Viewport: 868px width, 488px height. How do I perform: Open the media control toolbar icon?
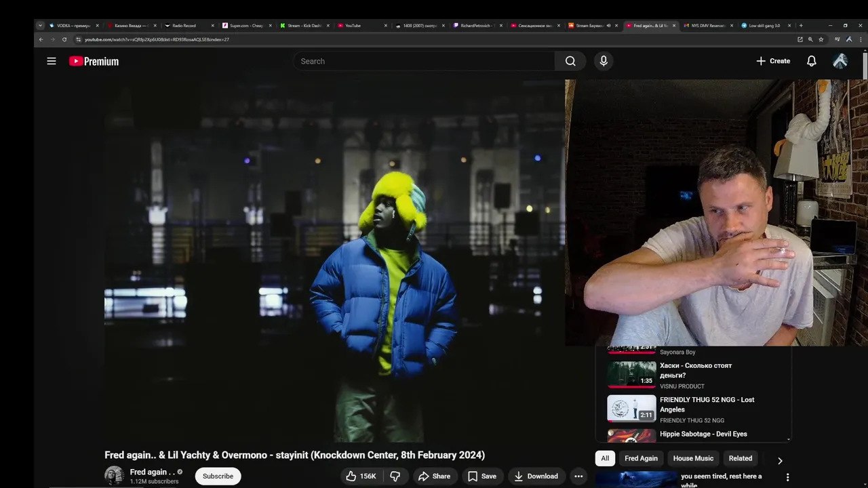pos(837,39)
